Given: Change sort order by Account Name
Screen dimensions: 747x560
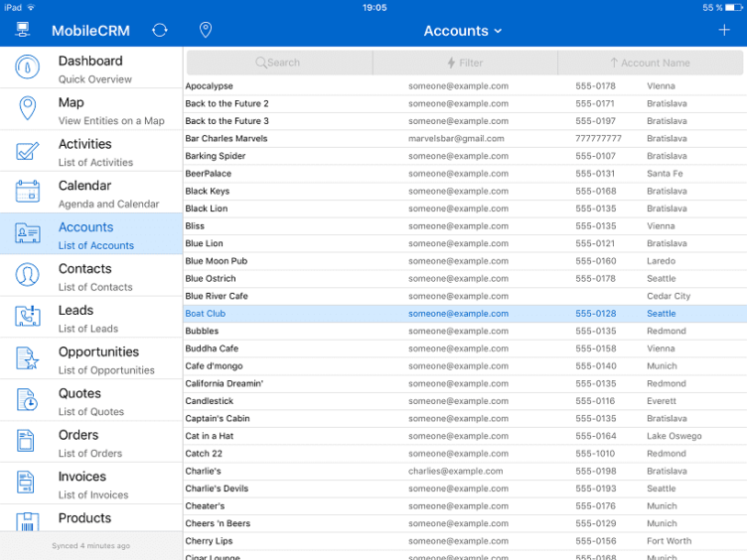Looking at the screenshot, I should click(650, 63).
